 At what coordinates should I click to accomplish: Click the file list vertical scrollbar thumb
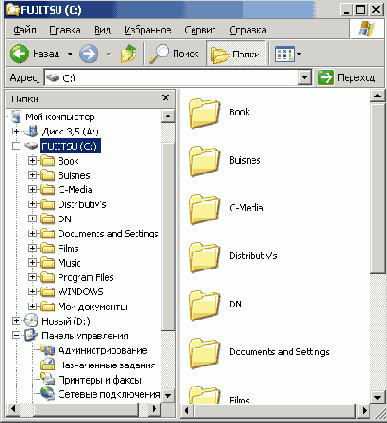(378, 188)
